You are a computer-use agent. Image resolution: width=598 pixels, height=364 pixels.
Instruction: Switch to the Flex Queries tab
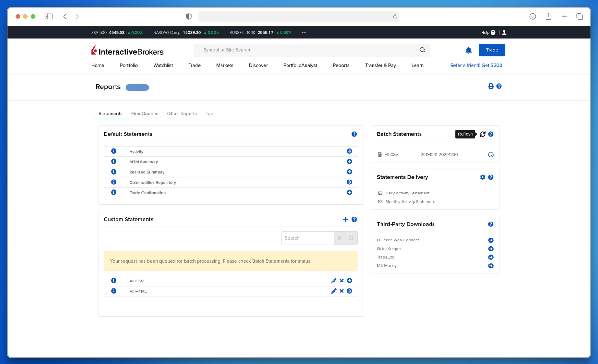tap(145, 114)
